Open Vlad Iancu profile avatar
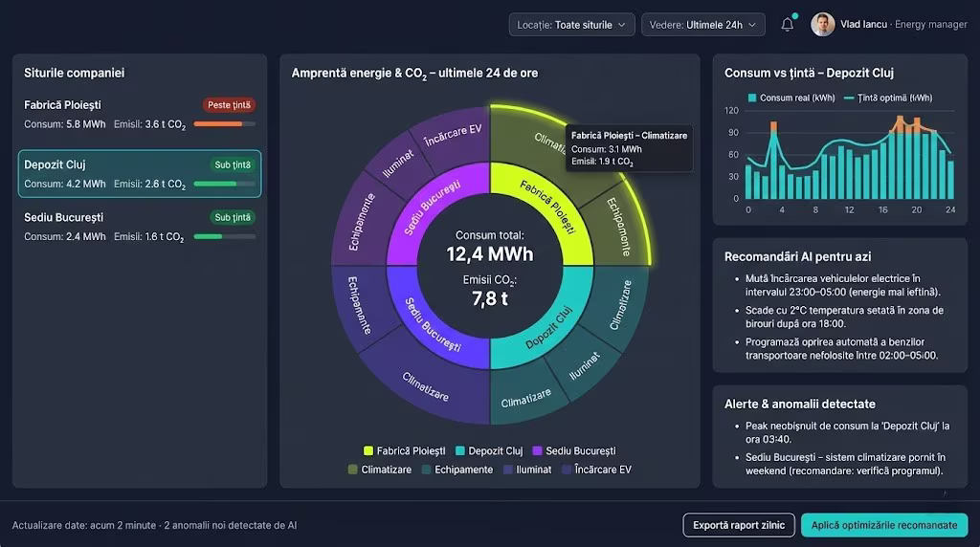 [x=823, y=25]
